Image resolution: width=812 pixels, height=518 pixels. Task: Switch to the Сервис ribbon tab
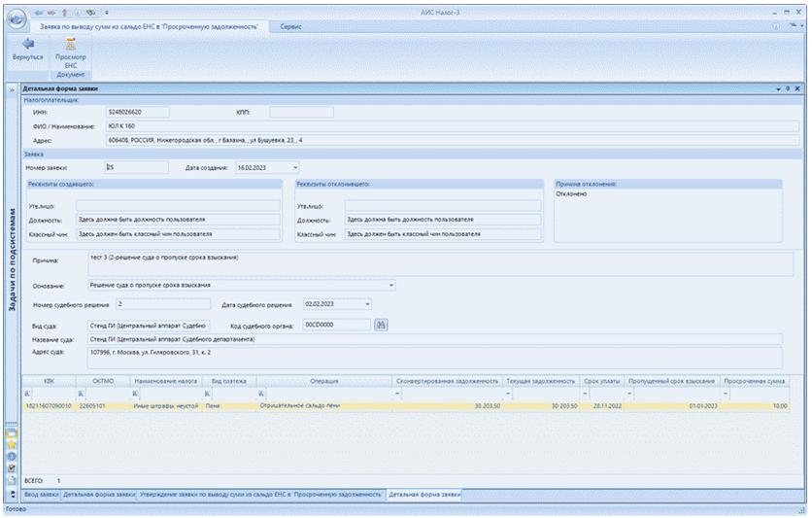point(290,26)
